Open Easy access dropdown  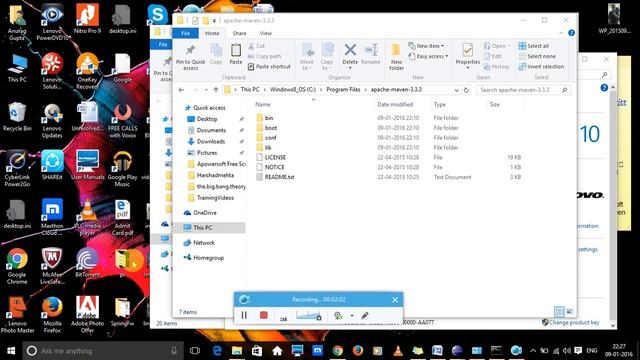(428, 56)
